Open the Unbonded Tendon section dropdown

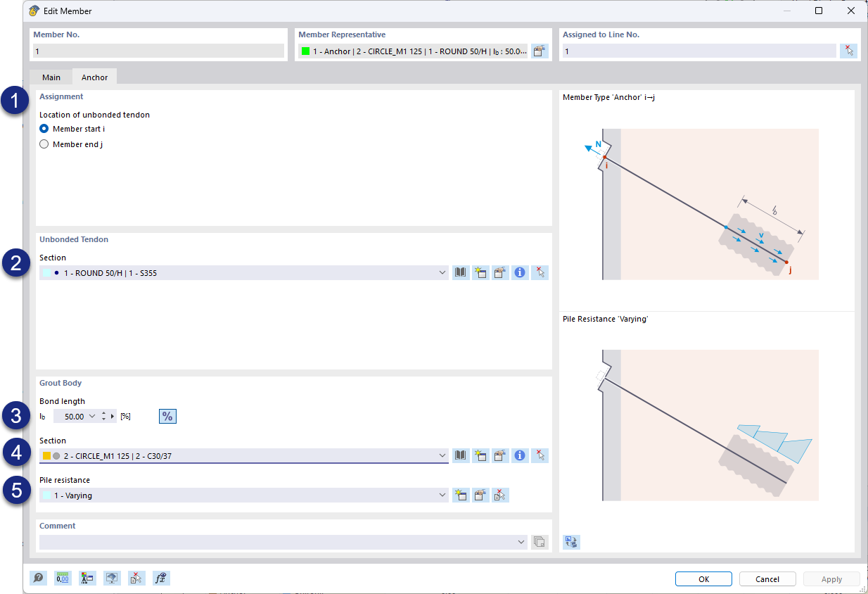click(442, 272)
